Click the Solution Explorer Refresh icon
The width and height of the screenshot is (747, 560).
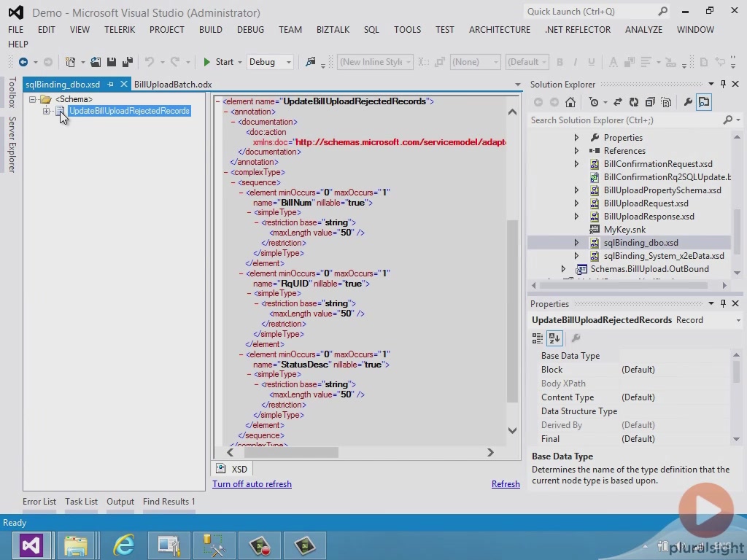[634, 102]
